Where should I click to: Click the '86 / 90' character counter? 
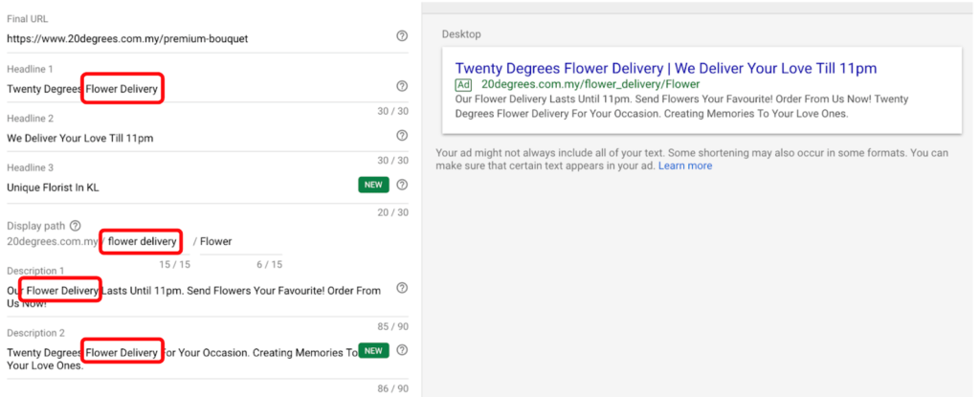392,389
